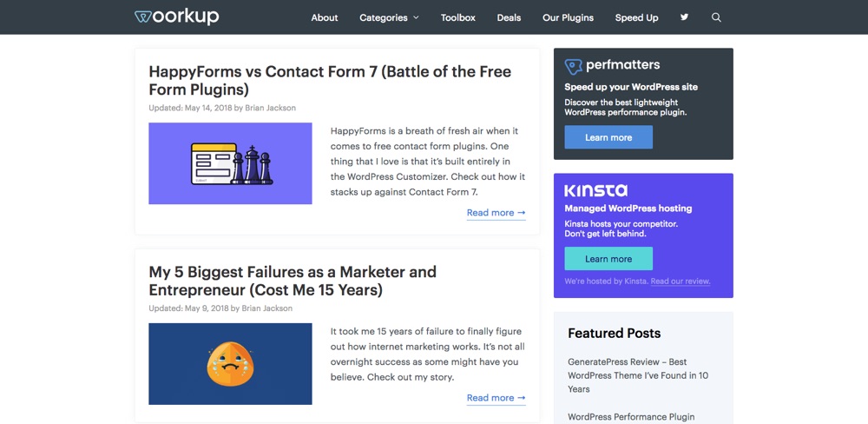This screenshot has width=868, height=424.
Task: Open GeneratePress Review featured post
Action: pos(638,375)
